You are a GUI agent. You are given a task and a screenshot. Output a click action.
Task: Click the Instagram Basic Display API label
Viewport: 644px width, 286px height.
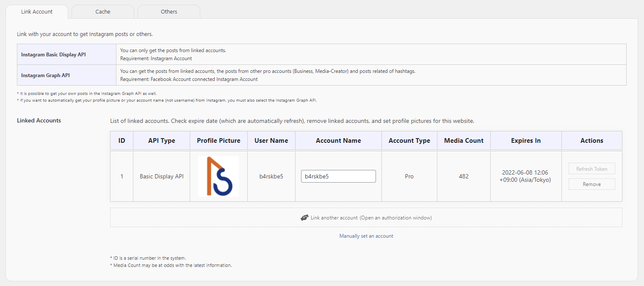click(53, 55)
